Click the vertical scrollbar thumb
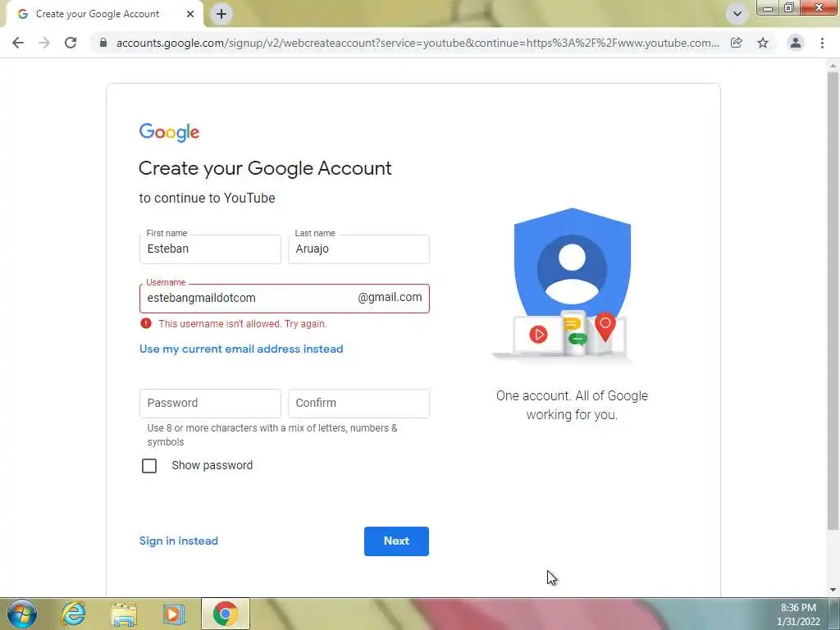Viewport: 840px width, 630px height. (833, 301)
